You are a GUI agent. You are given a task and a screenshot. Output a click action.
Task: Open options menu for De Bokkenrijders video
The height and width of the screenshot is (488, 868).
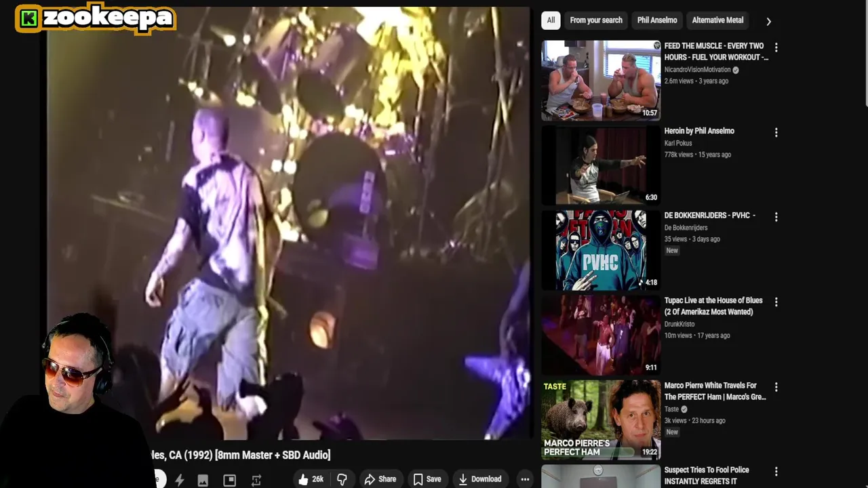(776, 217)
